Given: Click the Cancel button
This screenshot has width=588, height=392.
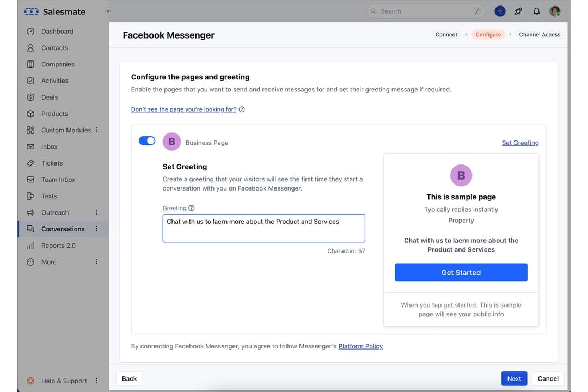Looking at the screenshot, I should 548,379.
